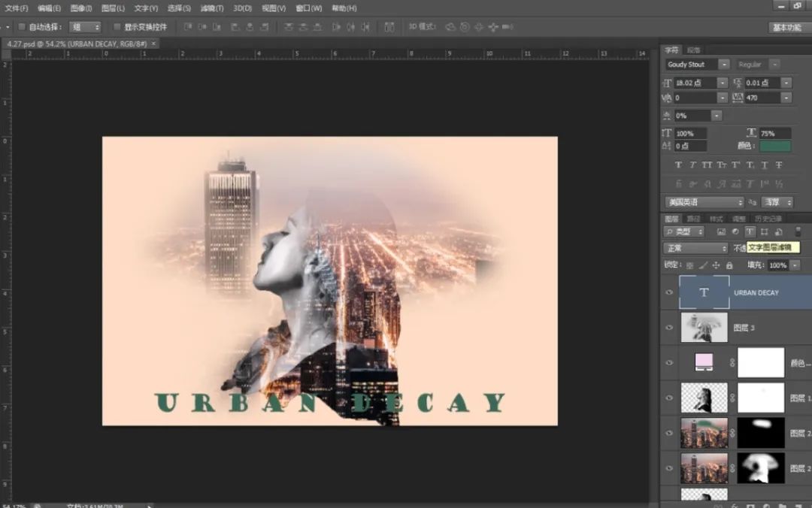Image resolution: width=812 pixels, height=508 pixels.
Task: Open the 基本功能 workspace switcher
Action: pyautogui.click(x=787, y=28)
